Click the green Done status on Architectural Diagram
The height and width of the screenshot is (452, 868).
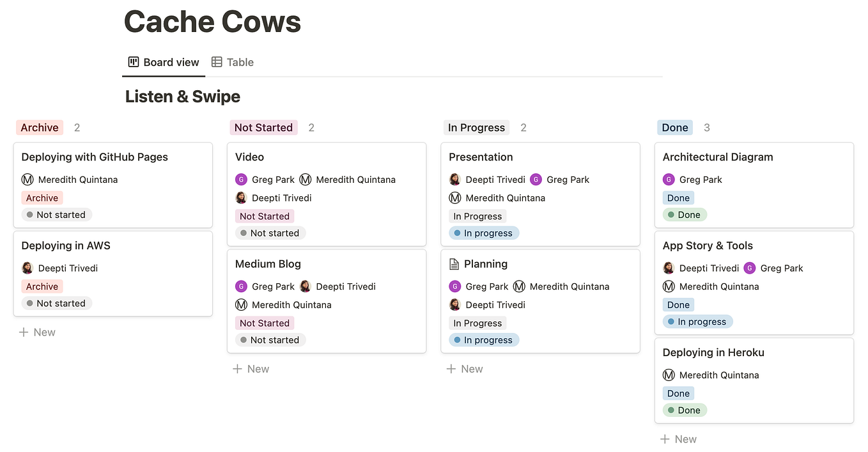pyautogui.click(x=684, y=215)
